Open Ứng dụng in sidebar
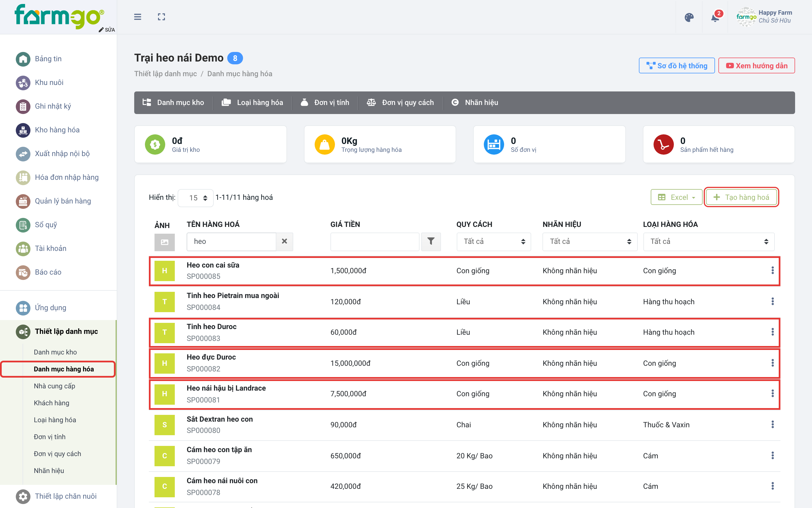 [x=41, y=308]
